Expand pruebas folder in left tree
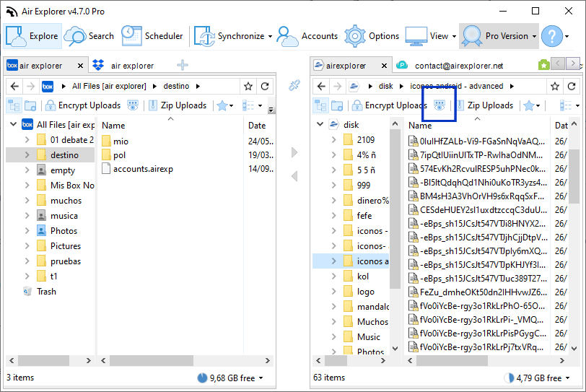 [x=27, y=261]
